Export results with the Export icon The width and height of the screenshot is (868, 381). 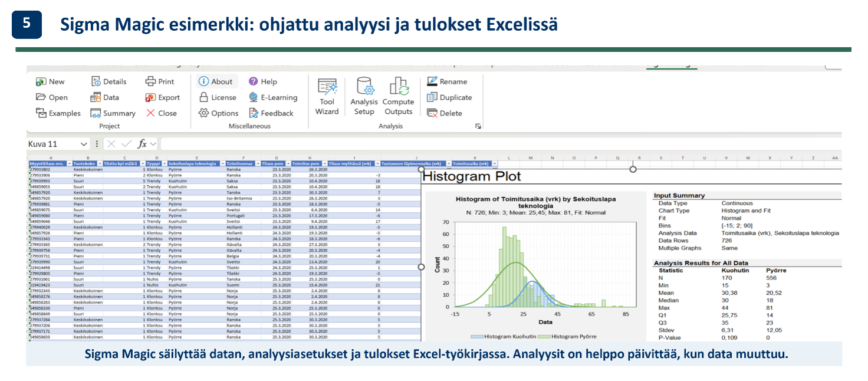click(150, 97)
